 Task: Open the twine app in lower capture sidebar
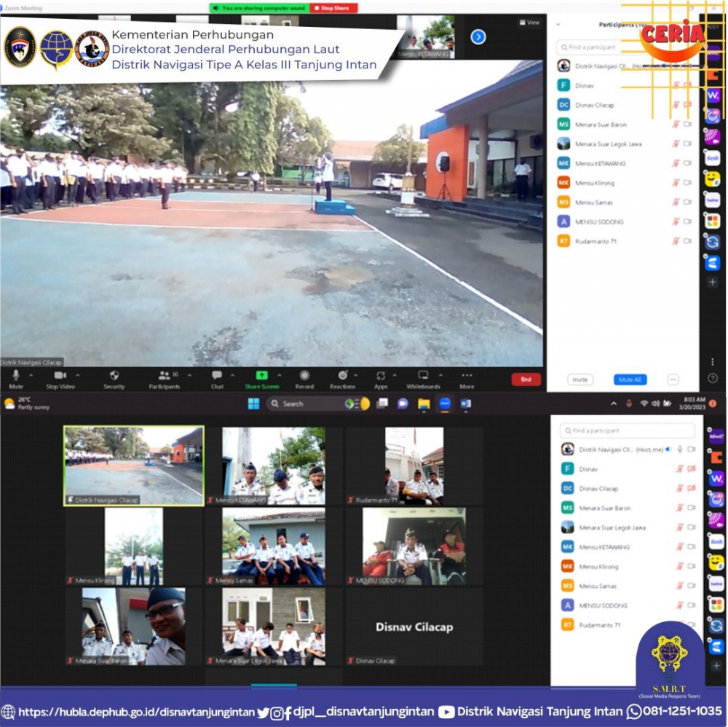(x=716, y=583)
